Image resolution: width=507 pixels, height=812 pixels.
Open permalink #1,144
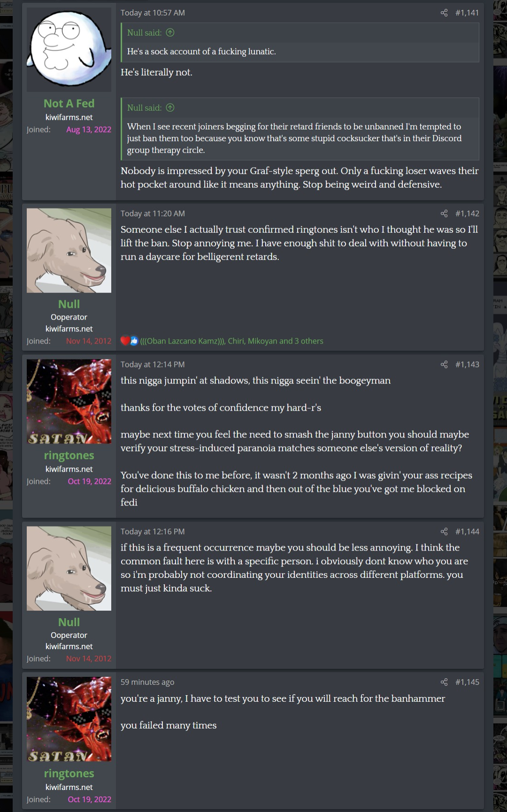(x=467, y=532)
